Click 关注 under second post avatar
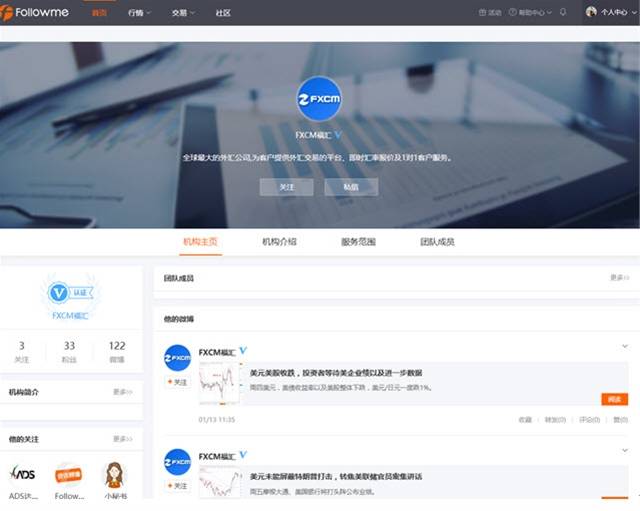Viewport: 640px width, 511px height. pos(177,486)
